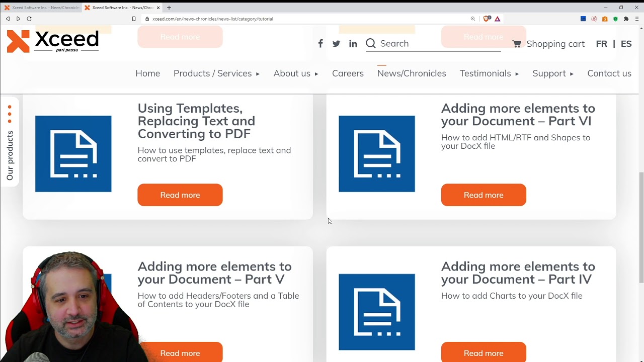Click the page's vertical scrollbar thumb
This screenshot has height=362, width=644.
(x=641, y=227)
